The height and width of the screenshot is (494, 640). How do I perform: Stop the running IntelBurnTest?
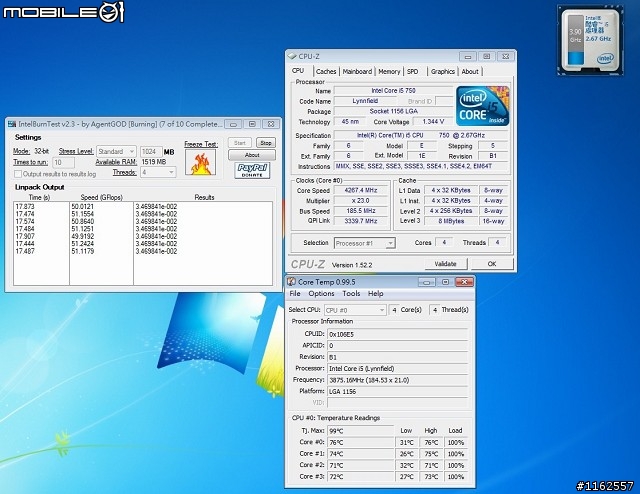click(x=266, y=143)
